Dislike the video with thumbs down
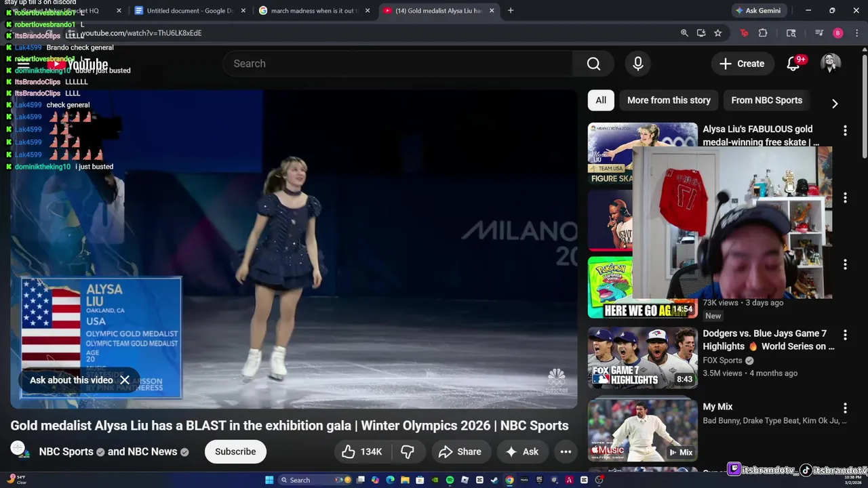This screenshot has height=488, width=868. 408,451
